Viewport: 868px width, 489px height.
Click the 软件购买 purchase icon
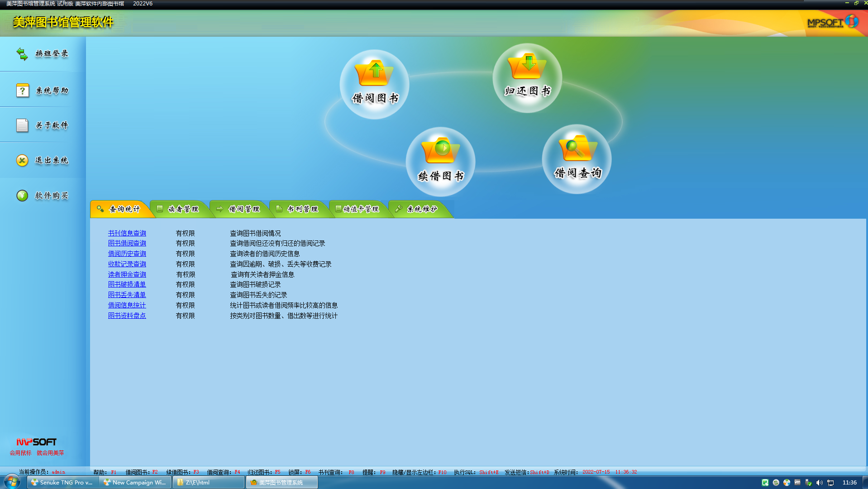(x=22, y=196)
